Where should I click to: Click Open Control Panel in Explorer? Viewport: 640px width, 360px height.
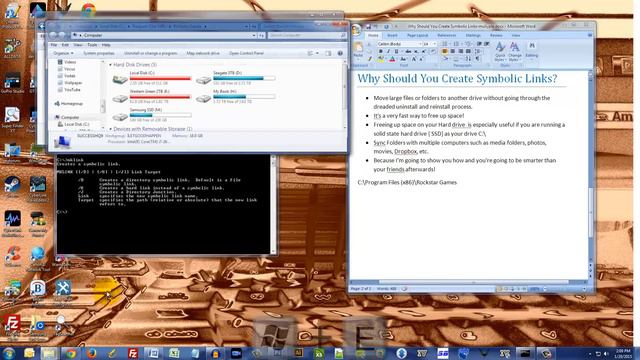(246, 53)
